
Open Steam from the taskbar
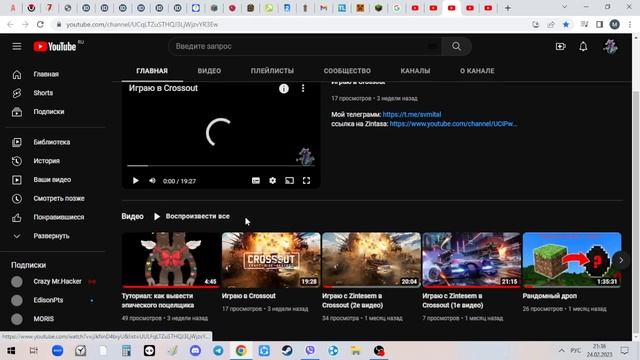(x=287, y=351)
